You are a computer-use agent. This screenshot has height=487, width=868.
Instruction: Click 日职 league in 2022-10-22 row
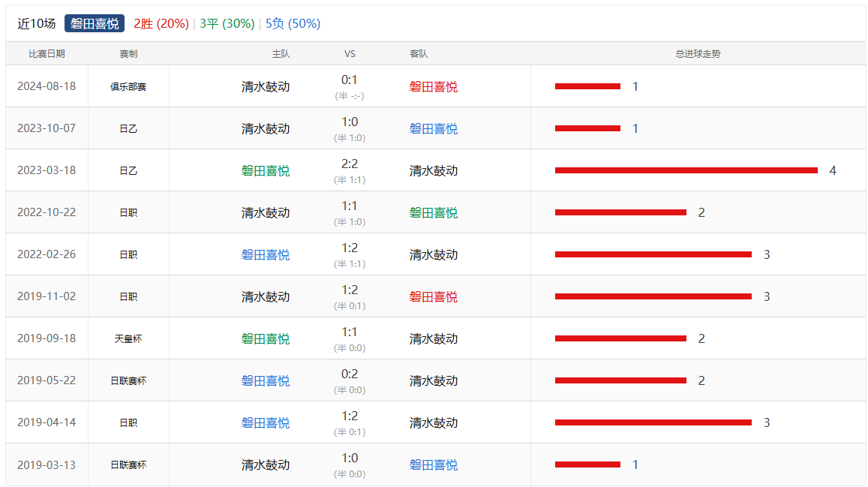(x=128, y=213)
